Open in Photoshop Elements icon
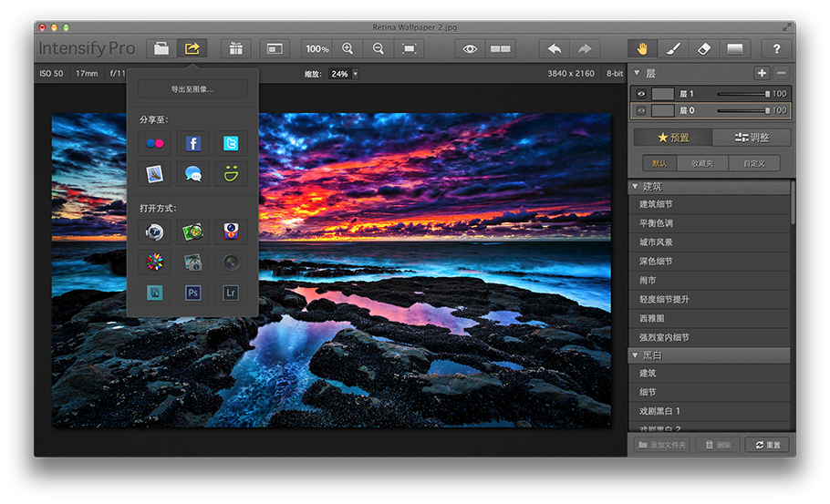This screenshot has width=830, height=504. [154, 293]
